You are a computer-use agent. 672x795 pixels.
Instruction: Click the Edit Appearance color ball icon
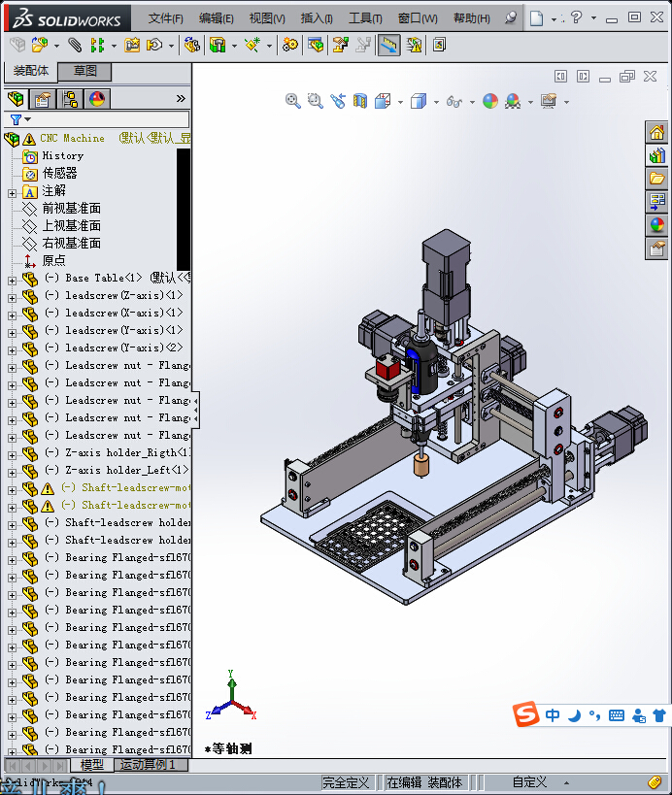490,101
